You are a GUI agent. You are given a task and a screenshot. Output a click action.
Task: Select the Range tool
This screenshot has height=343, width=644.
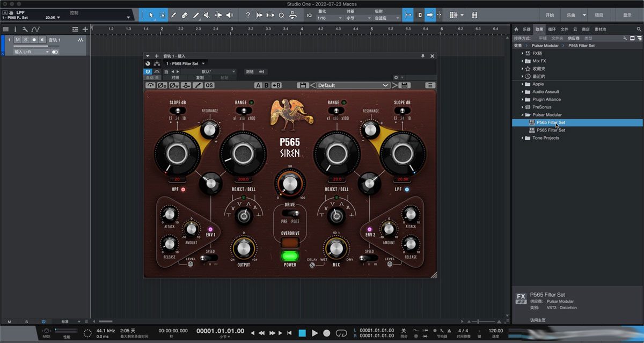[162, 15]
